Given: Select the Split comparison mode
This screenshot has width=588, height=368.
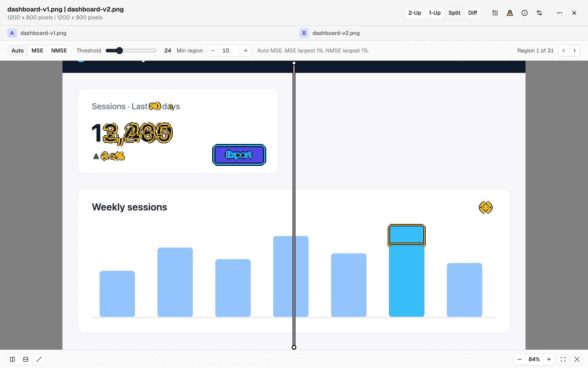Looking at the screenshot, I should point(454,13).
